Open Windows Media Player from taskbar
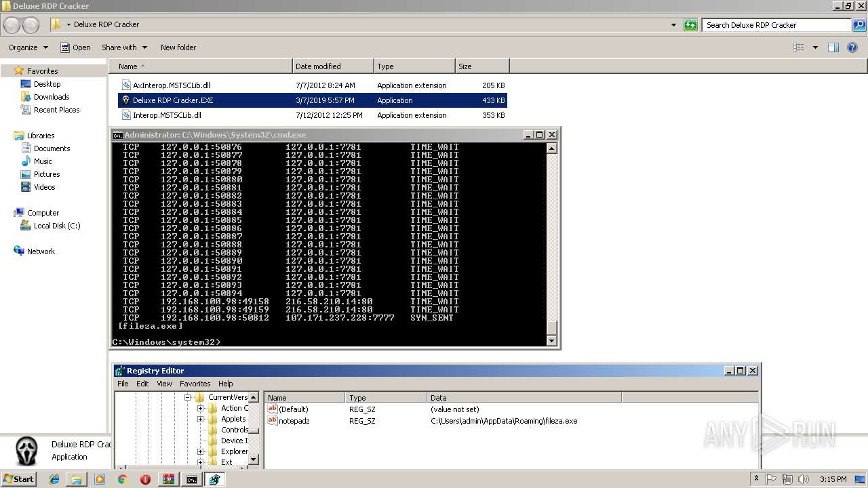This screenshot has height=488, width=868. point(100,479)
